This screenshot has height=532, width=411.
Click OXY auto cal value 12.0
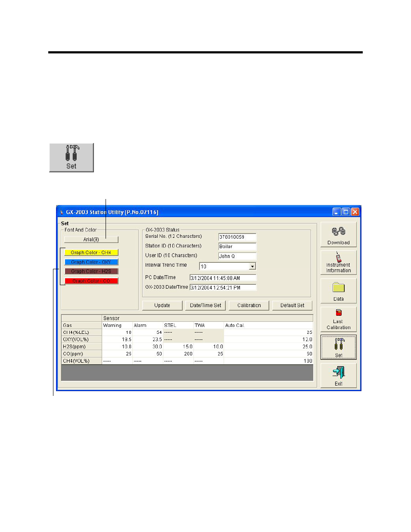tap(268, 339)
